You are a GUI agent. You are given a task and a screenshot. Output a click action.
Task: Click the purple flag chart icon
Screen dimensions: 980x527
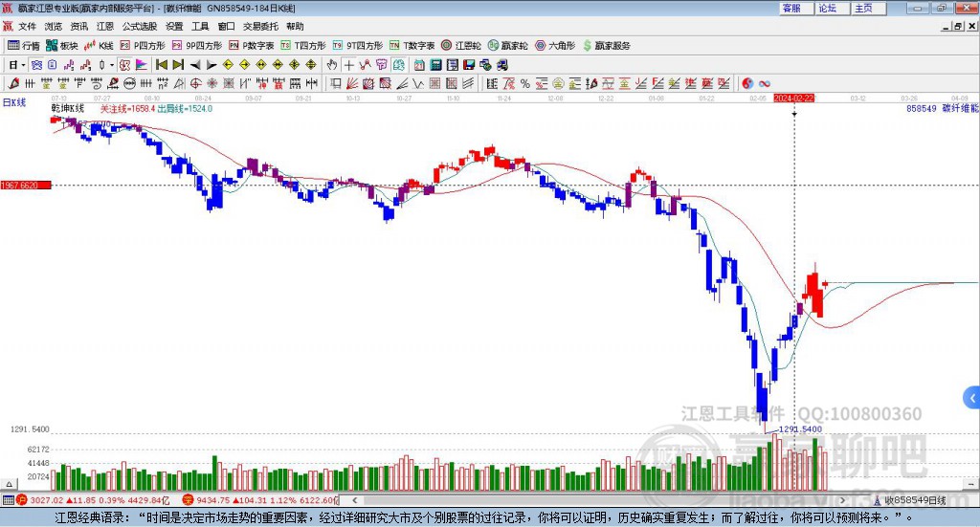click(142, 65)
